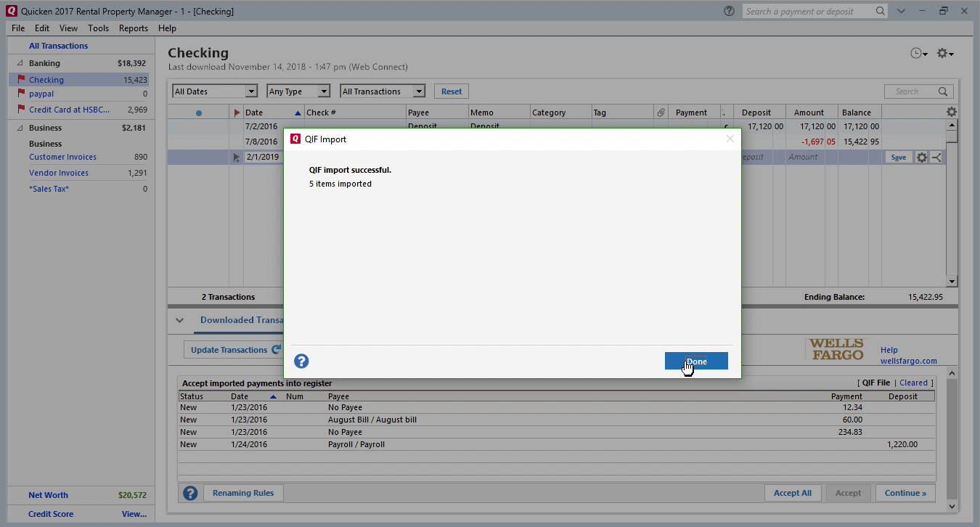Click Accept All button
980x527 pixels.
[x=793, y=493]
